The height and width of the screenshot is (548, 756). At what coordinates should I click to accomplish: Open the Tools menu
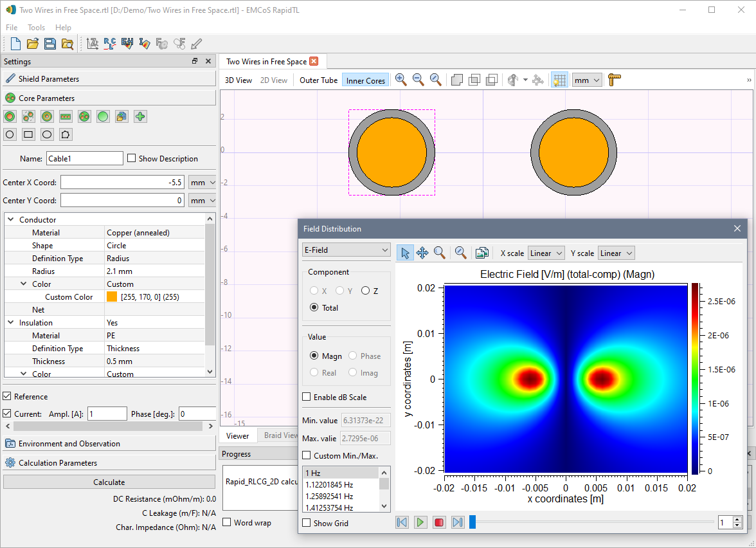pos(36,28)
